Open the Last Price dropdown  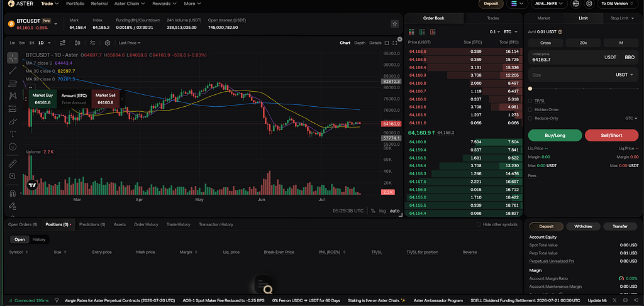pos(130,43)
